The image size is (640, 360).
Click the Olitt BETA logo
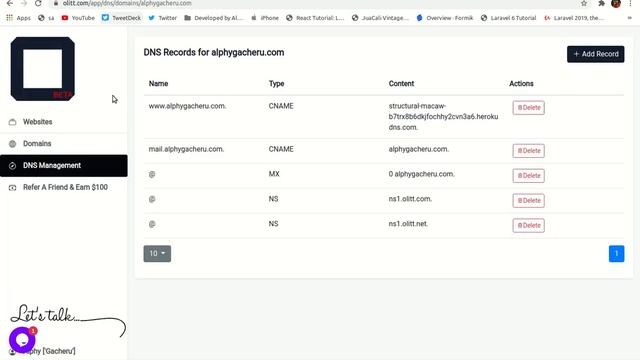43,69
